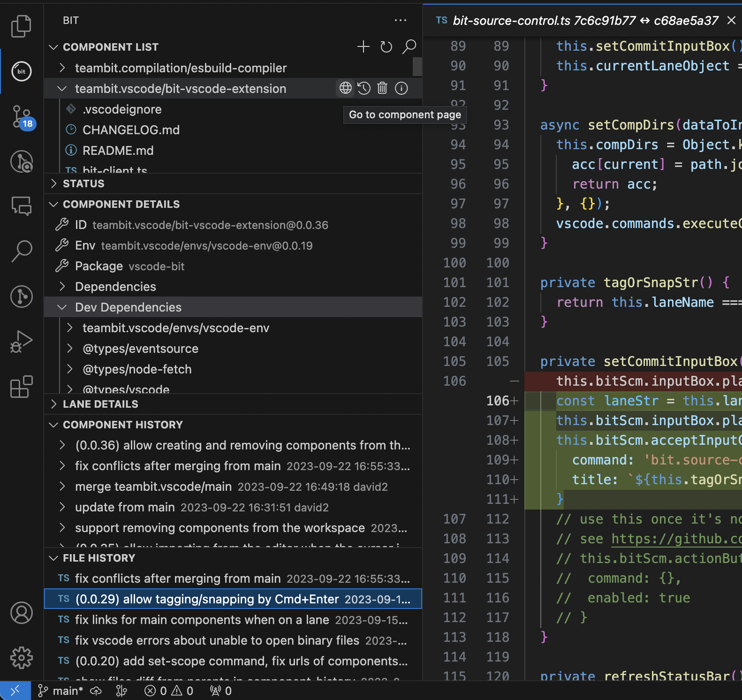This screenshot has height=700, width=742.
Task: Open Source Control with 18 changes
Action: click(x=22, y=117)
